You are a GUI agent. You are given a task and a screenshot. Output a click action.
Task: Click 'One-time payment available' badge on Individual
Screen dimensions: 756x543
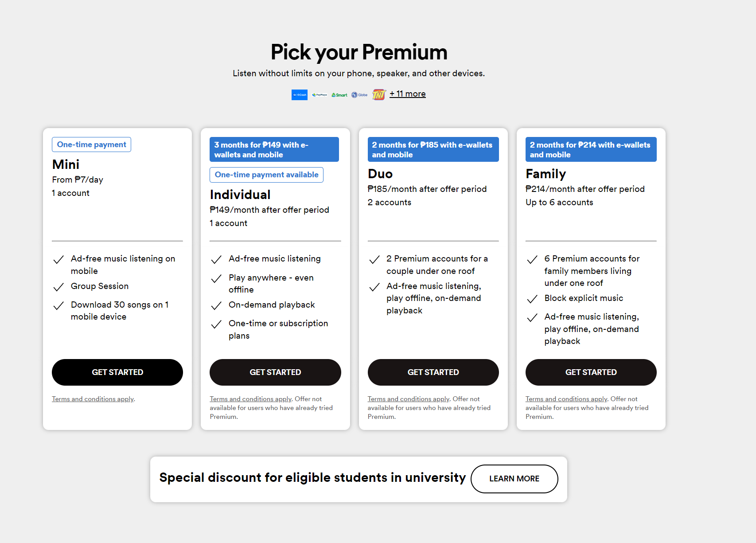point(266,175)
